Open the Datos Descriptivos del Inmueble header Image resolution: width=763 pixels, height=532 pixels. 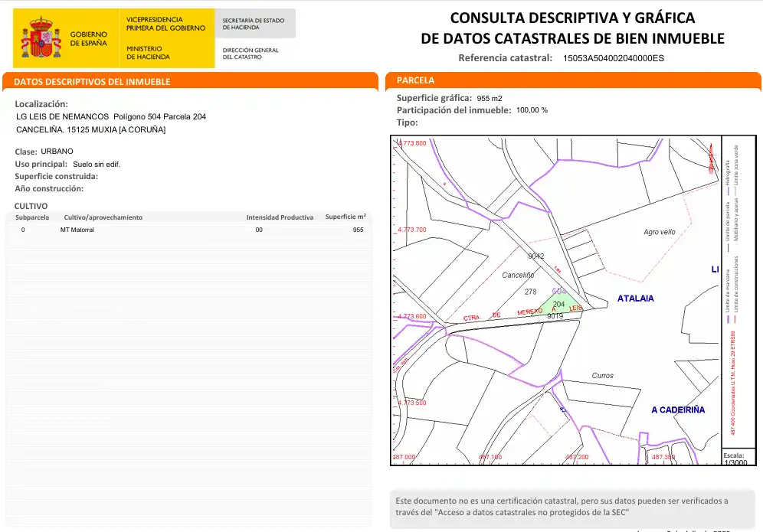coord(190,81)
